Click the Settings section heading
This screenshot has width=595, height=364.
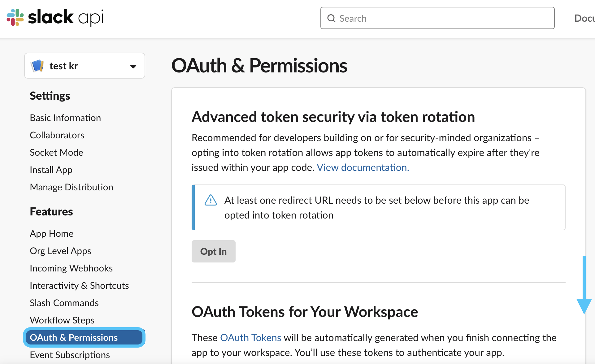[x=50, y=96]
